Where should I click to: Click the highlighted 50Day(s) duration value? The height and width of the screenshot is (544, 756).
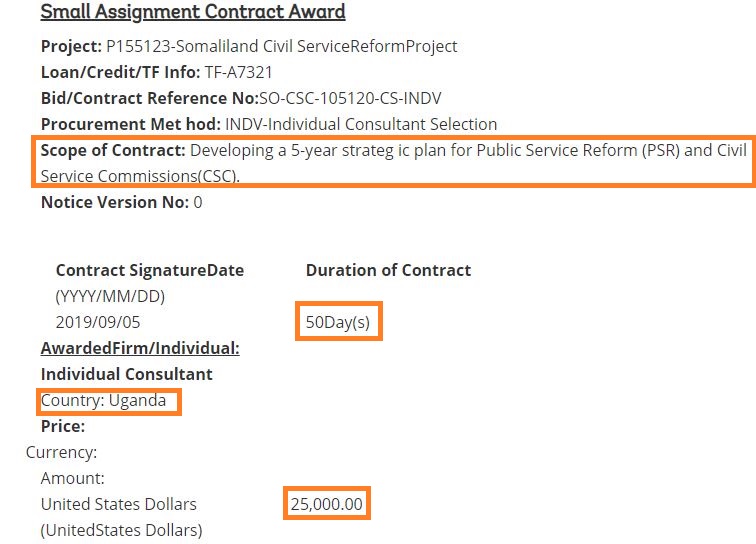338,322
